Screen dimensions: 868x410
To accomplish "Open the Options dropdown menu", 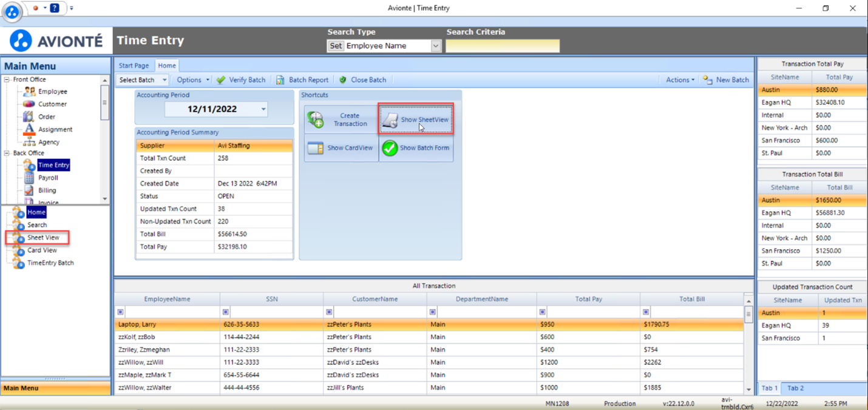I will coord(193,80).
